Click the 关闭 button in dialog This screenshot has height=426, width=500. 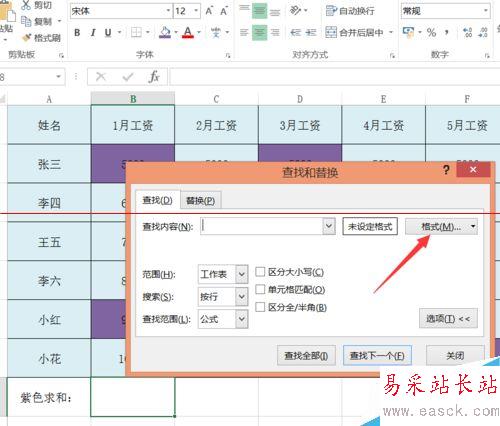[x=455, y=356]
